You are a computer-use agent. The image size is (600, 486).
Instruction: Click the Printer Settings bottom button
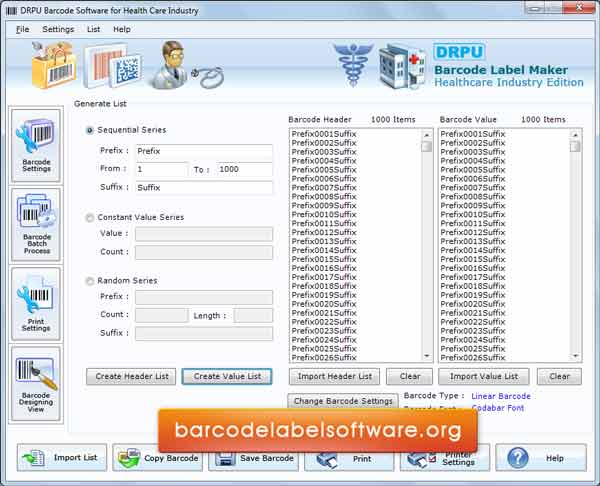445,458
